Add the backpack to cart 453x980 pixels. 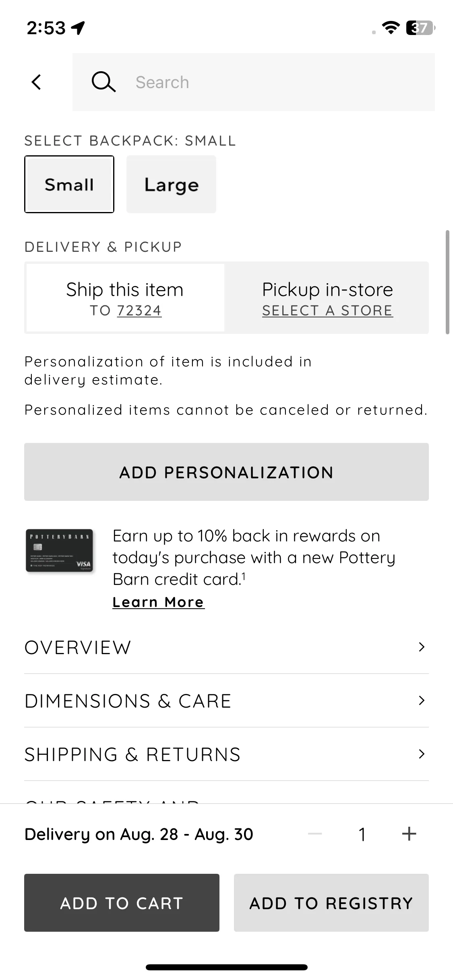(x=122, y=903)
